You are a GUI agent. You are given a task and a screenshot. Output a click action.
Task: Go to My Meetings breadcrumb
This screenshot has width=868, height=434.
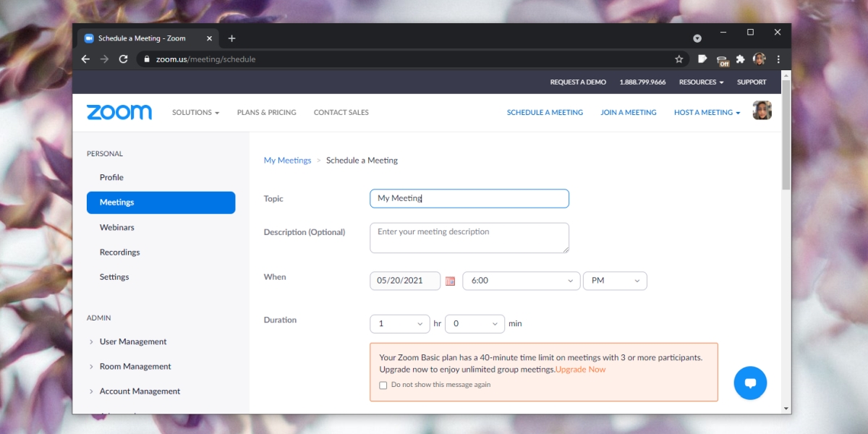[x=287, y=161]
